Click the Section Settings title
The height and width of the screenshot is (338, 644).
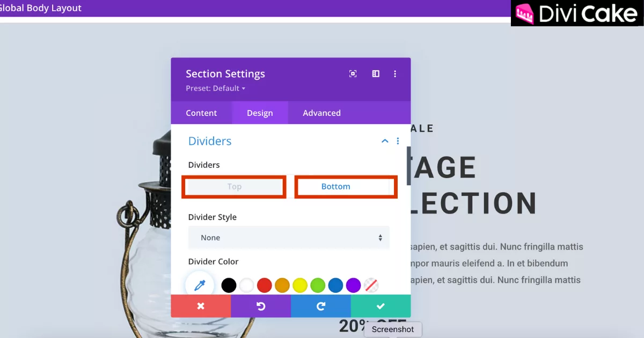pos(225,74)
